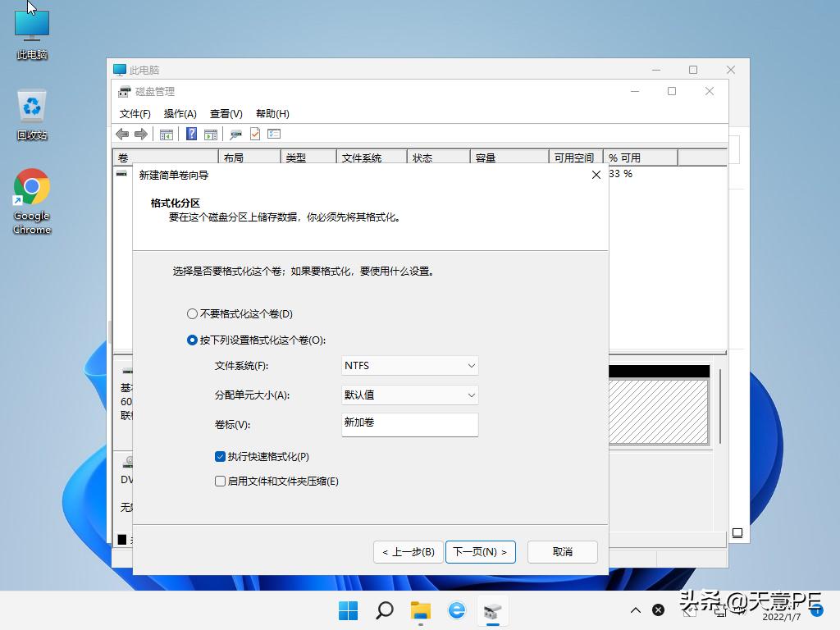Cancel the New Simple Volume wizard
Screen dimensions: 840x630
tap(562, 551)
